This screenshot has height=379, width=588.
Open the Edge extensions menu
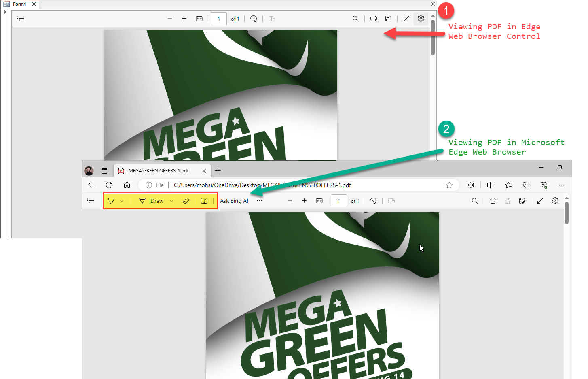[471, 185]
